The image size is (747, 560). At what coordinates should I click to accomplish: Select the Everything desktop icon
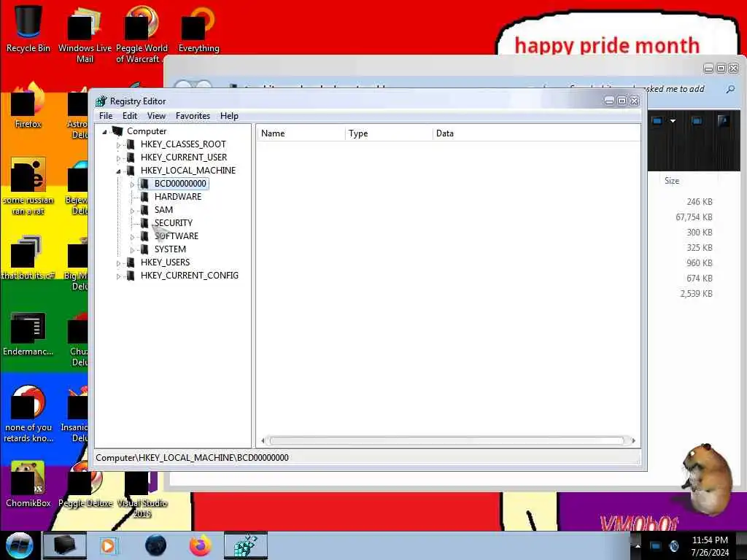[198, 28]
